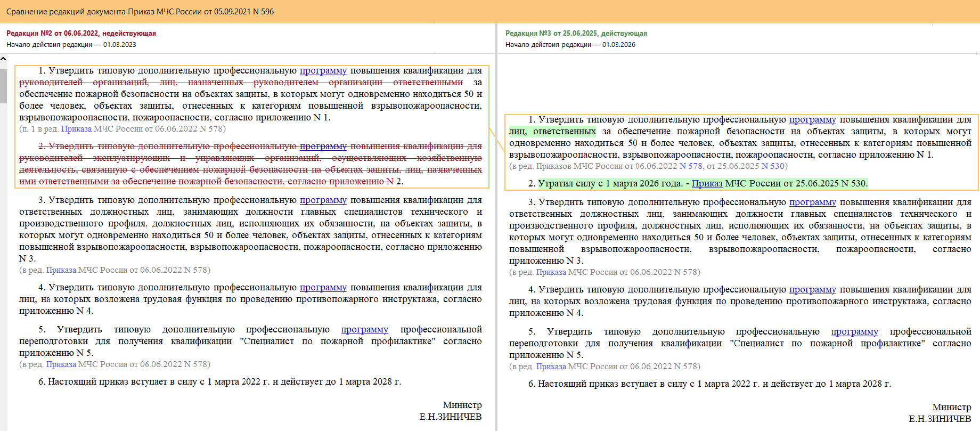Open 'программу' link in left pane item 5
The image size is (980, 431).
[364, 330]
